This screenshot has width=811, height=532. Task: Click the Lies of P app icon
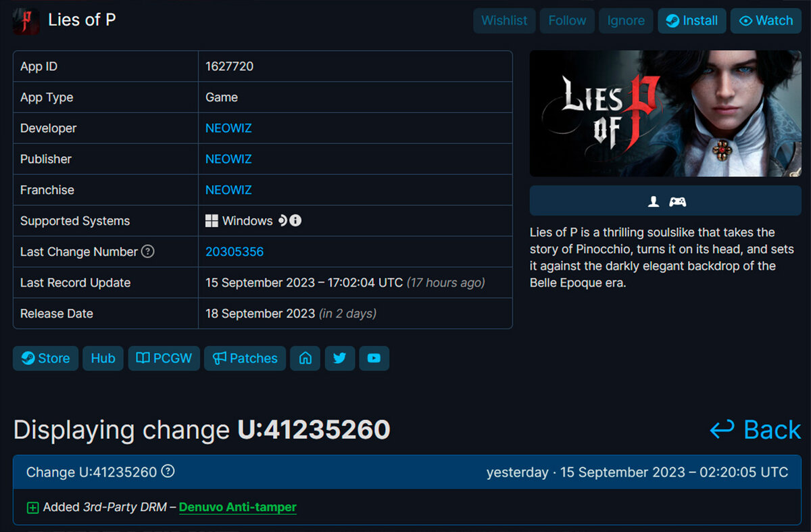(26, 21)
